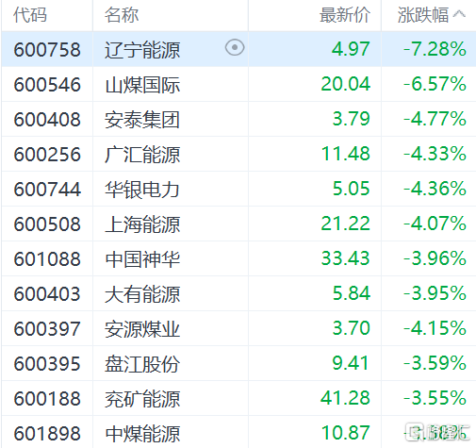Select price 41.28 of 兖矿能源
Screen dimensions: 476x448
(x=345, y=398)
